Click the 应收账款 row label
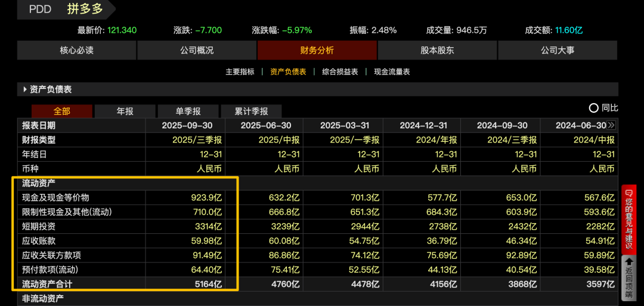The width and height of the screenshot is (644, 306). [x=39, y=241]
